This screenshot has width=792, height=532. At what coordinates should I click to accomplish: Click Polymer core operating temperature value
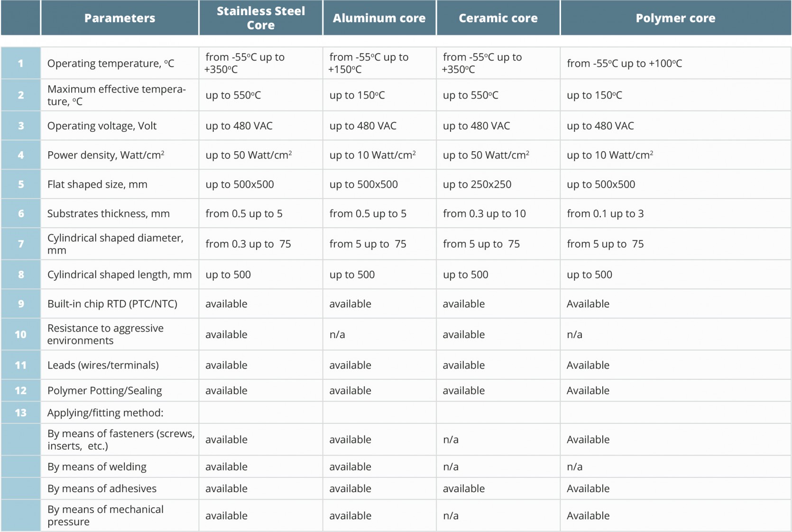point(624,64)
